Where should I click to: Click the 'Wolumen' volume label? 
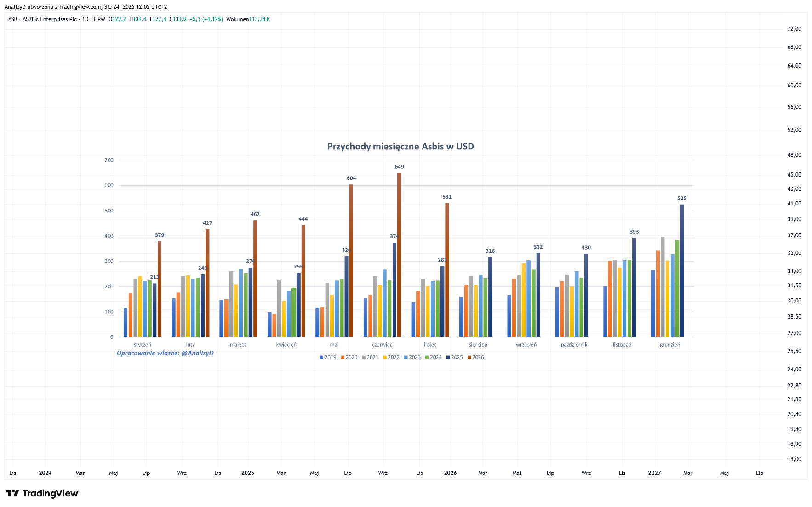(x=237, y=19)
